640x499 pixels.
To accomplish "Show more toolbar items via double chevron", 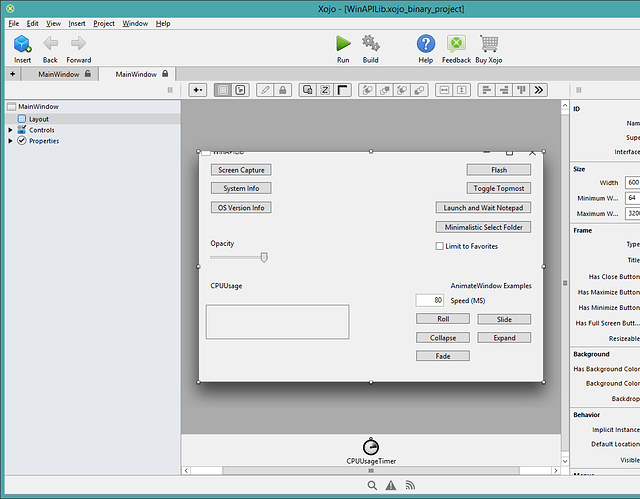I will [x=539, y=90].
